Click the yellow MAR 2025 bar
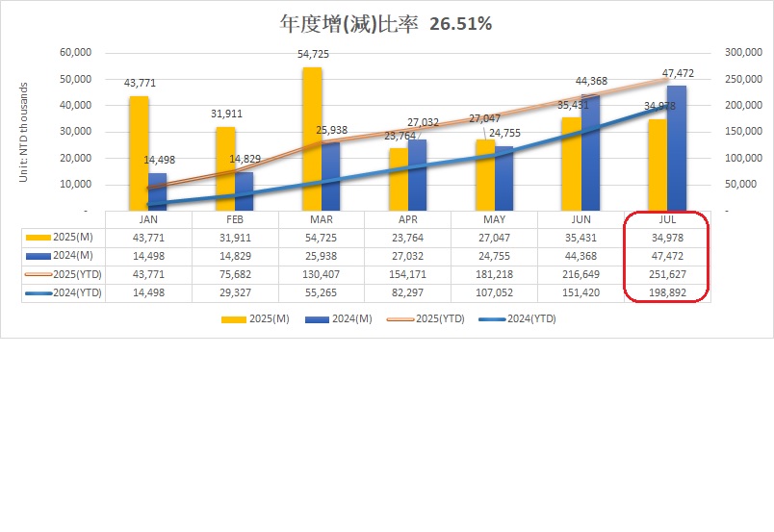 [312, 139]
